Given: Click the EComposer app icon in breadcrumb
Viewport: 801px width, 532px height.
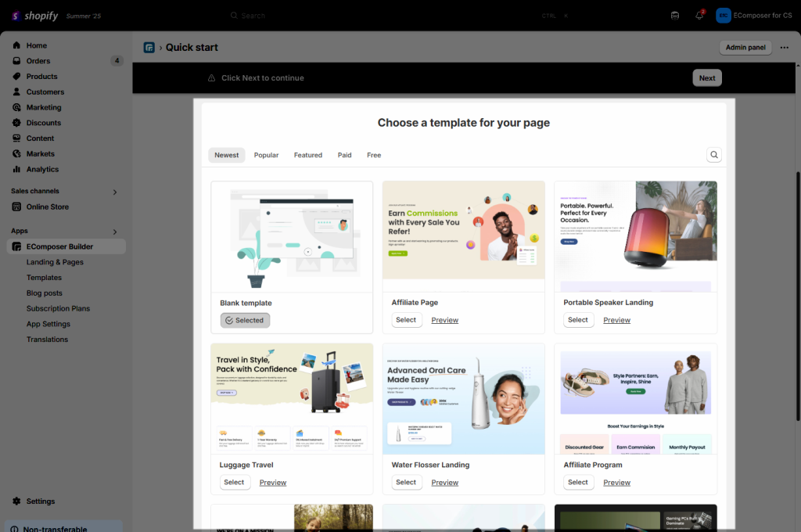Looking at the screenshot, I should (x=149, y=48).
